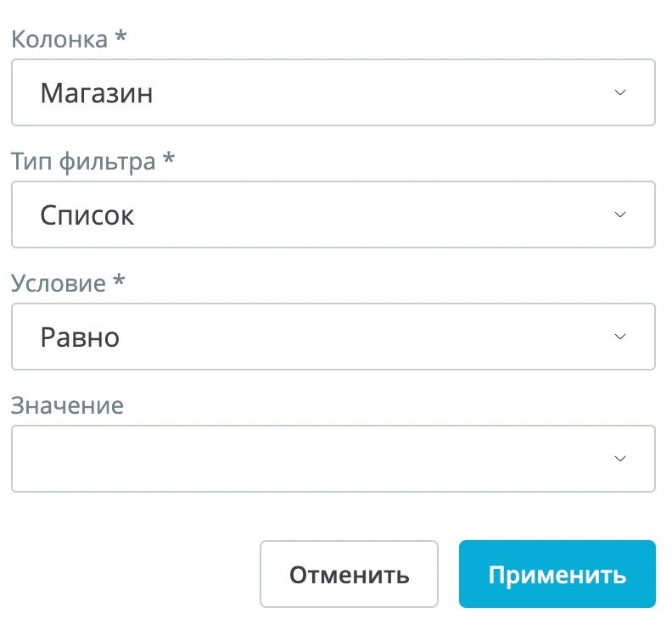Select the Магазин value text
Viewport: 672px width, 624px height.
coord(97,92)
